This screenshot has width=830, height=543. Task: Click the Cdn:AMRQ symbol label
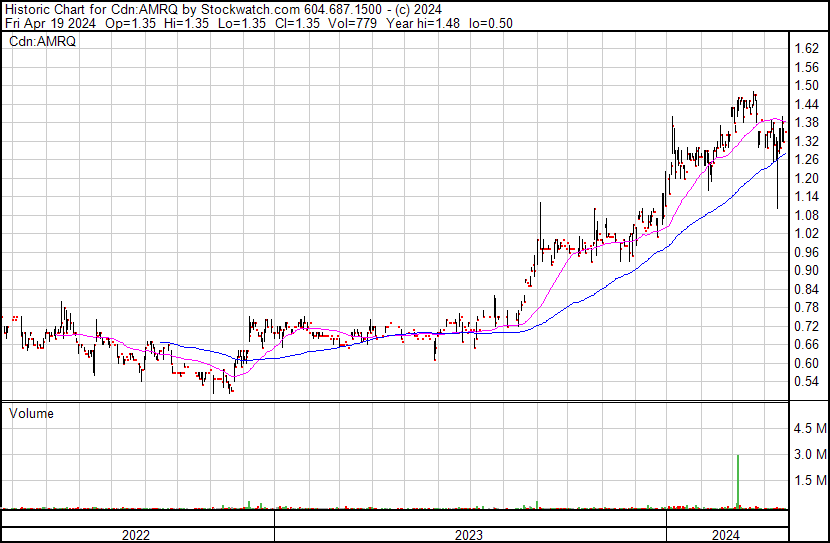coord(43,43)
